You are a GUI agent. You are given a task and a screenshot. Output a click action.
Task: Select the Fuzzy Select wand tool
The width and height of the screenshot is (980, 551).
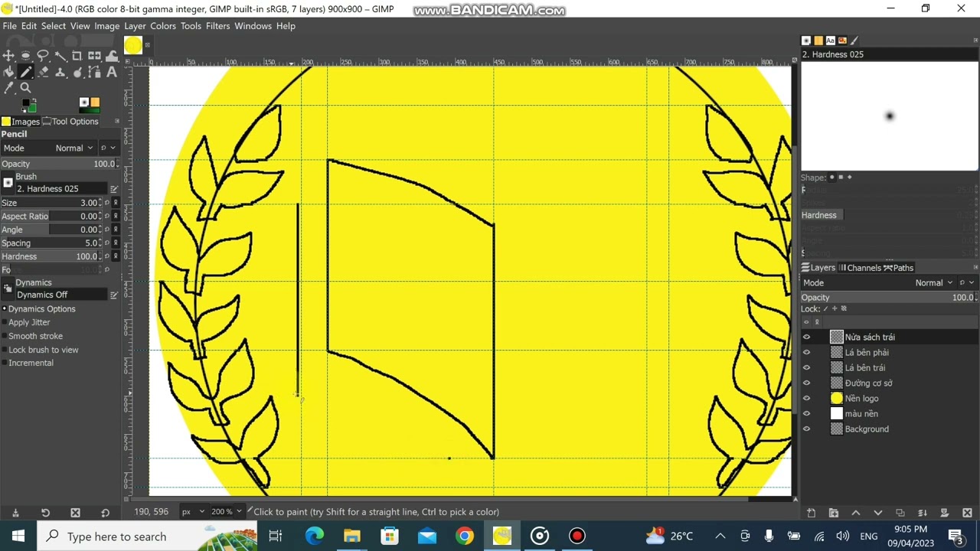coord(60,55)
